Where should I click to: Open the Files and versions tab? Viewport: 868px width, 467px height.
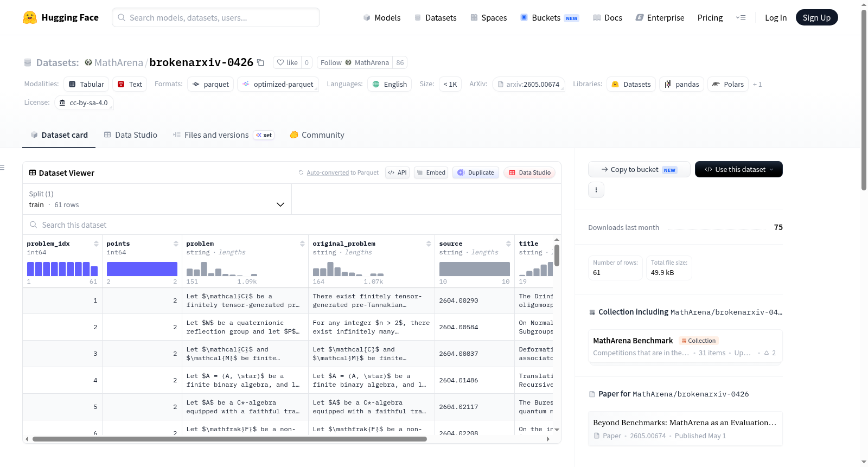pyautogui.click(x=224, y=135)
